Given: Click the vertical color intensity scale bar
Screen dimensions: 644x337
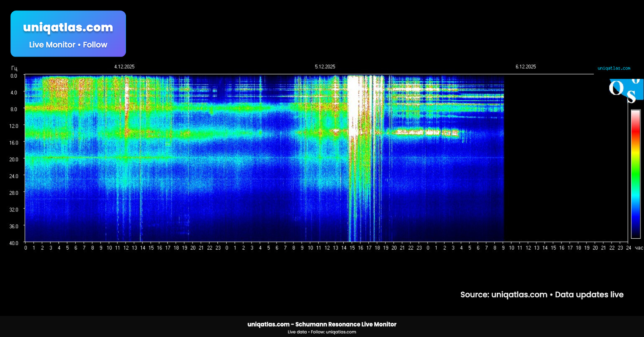Looking at the screenshot, I should click(x=636, y=174).
